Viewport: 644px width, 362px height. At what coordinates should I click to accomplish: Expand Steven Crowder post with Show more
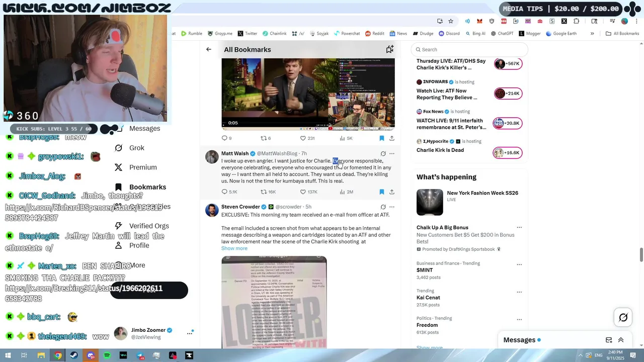[x=234, y=248]
